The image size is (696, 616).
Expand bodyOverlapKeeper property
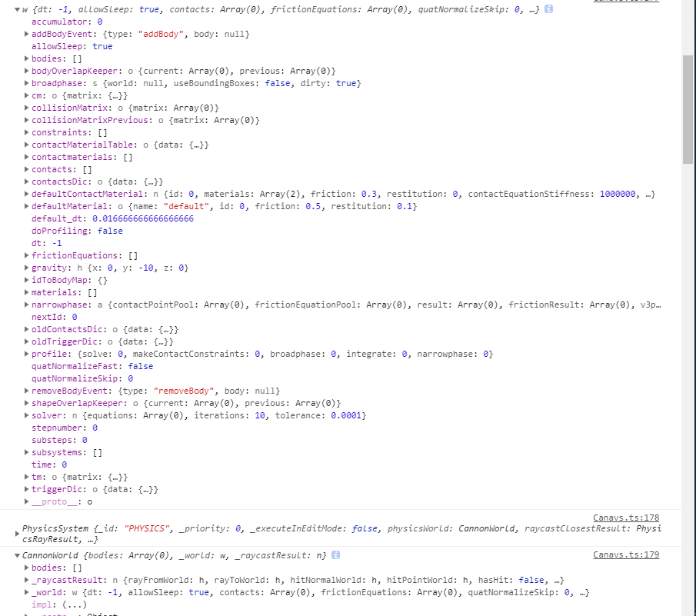(26, 71)
